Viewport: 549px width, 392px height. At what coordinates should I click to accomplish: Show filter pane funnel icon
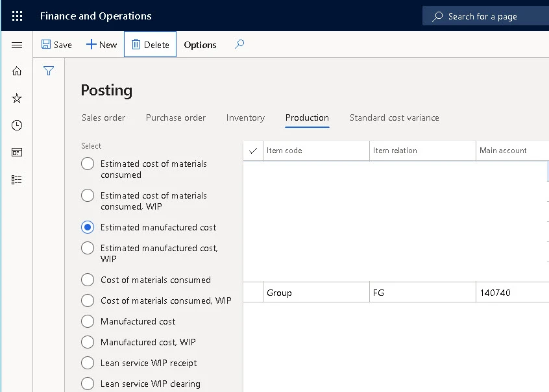49,71
